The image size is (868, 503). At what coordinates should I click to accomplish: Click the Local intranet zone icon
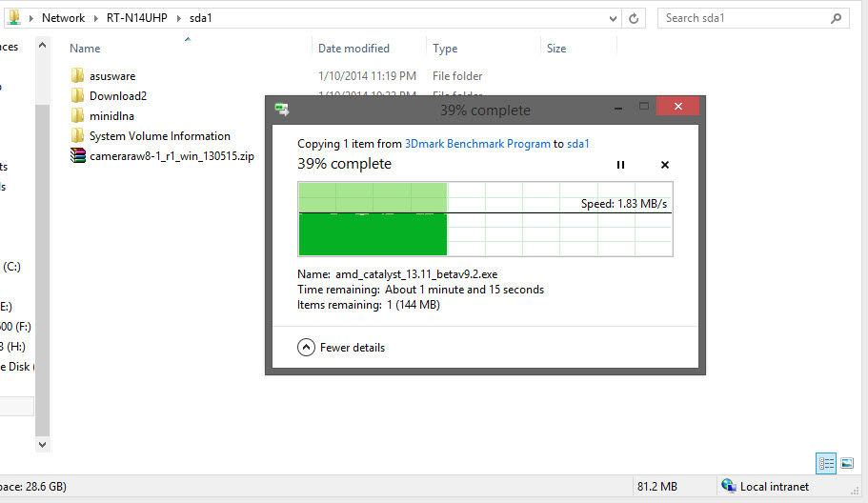click(x=729, y=486)
